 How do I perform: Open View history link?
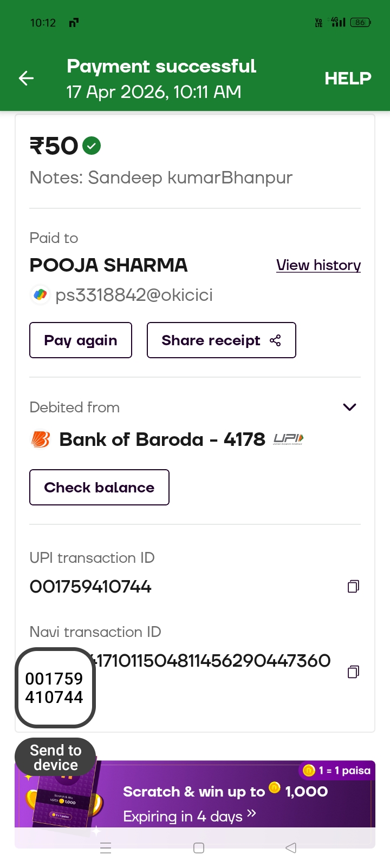[x=318, y=265]
